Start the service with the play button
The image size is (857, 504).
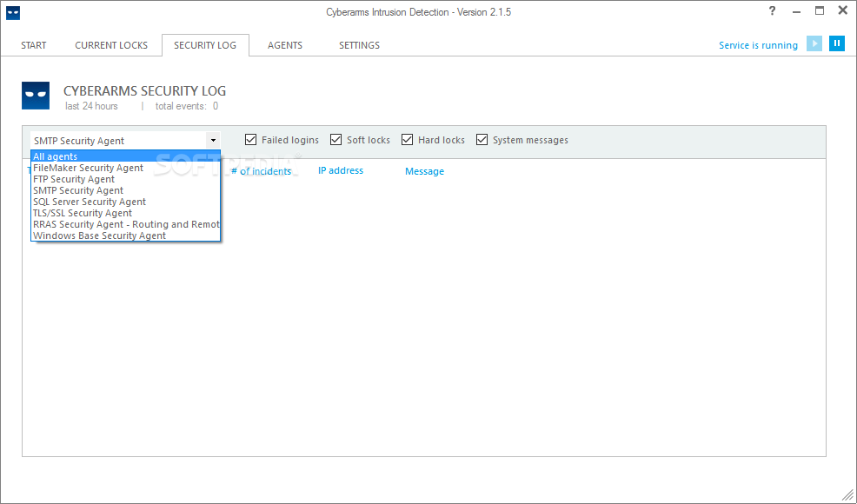coord(814,43)
